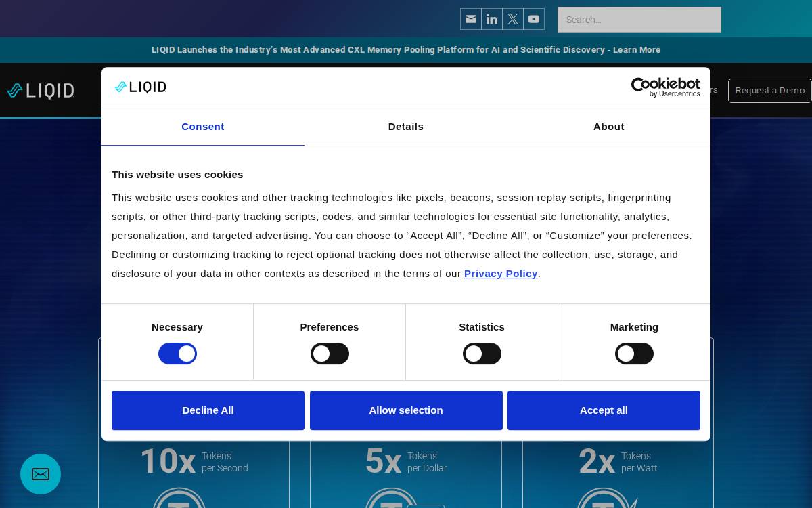812x508 pixels.
Task: Enable the Statistics cookies switch
Action: coord(482,354)
